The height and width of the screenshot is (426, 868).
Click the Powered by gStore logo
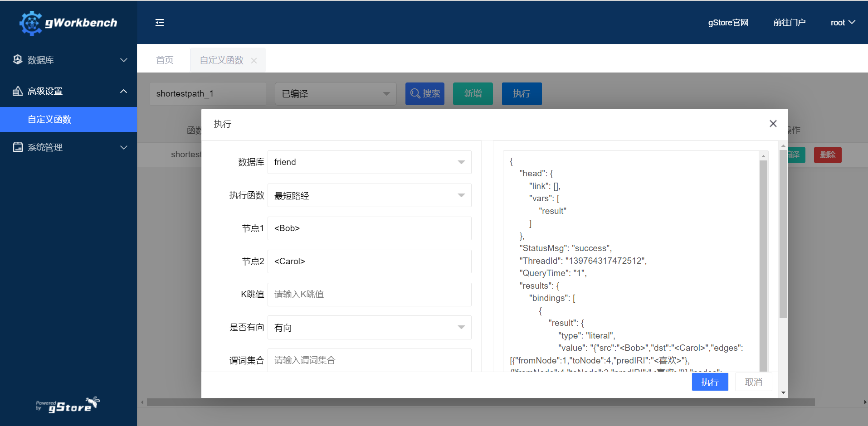[x=68, y=405]
